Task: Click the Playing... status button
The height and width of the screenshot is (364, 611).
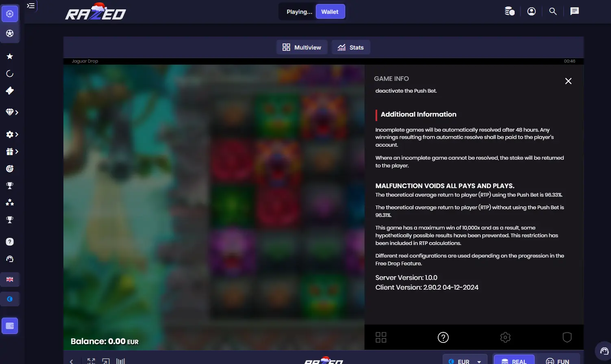Action: [x=299, y=12]
